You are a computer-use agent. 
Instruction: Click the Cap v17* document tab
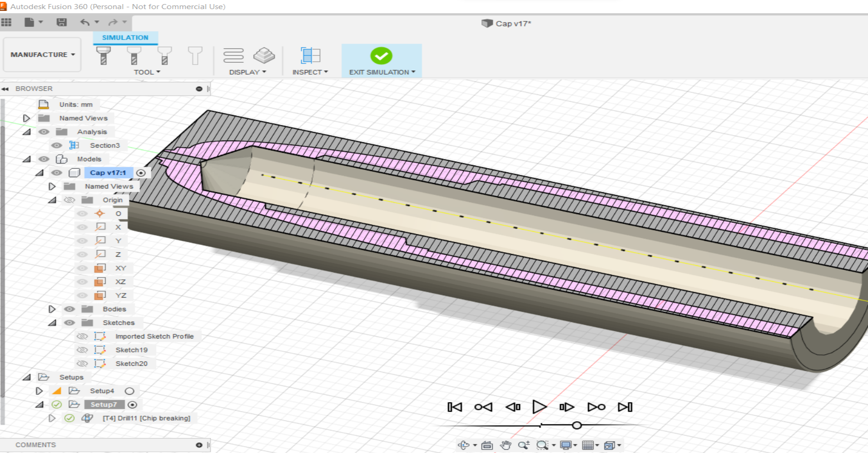(506, 24)
